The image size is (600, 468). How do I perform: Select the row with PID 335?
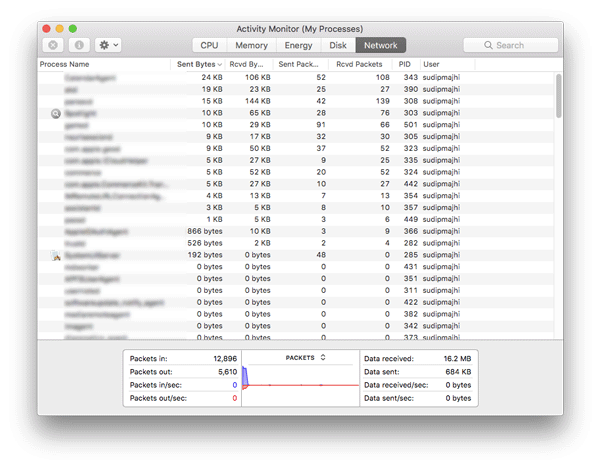pyautogui.click(x=296, y=160)
